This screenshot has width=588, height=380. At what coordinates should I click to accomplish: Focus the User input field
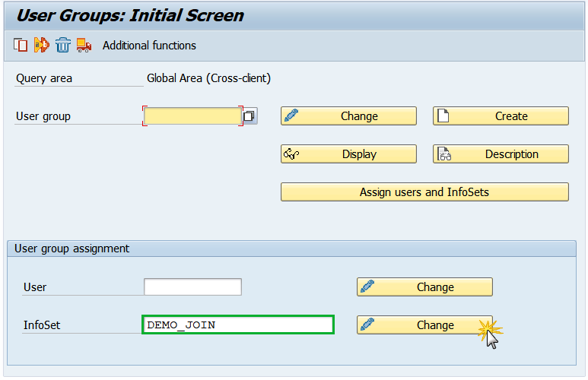click(192, 287)
